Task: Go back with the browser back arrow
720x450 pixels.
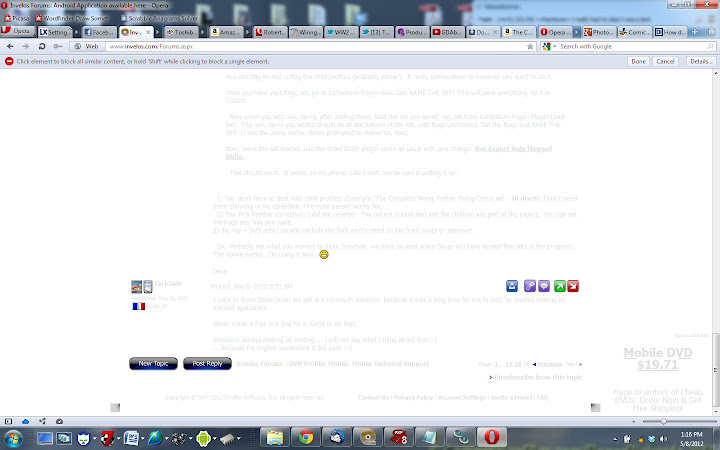Action: pos(10,46)
